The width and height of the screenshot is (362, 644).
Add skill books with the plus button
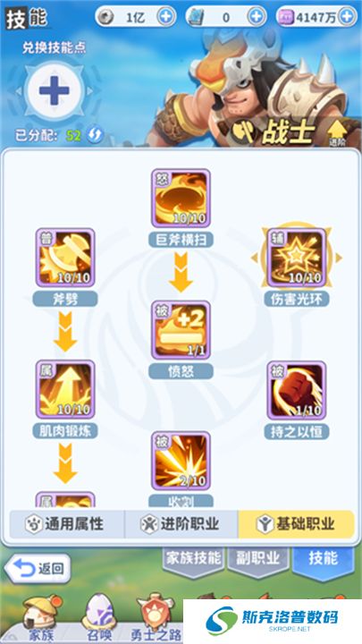click(x=257, y=17)
